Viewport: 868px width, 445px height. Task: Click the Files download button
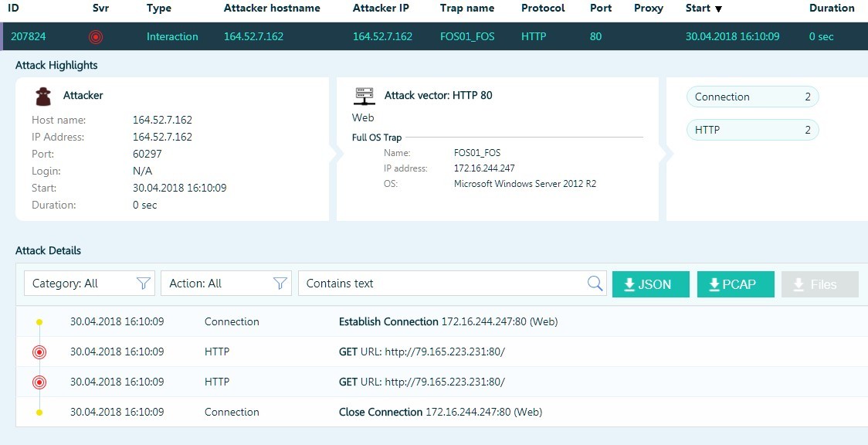click(819, 284)
